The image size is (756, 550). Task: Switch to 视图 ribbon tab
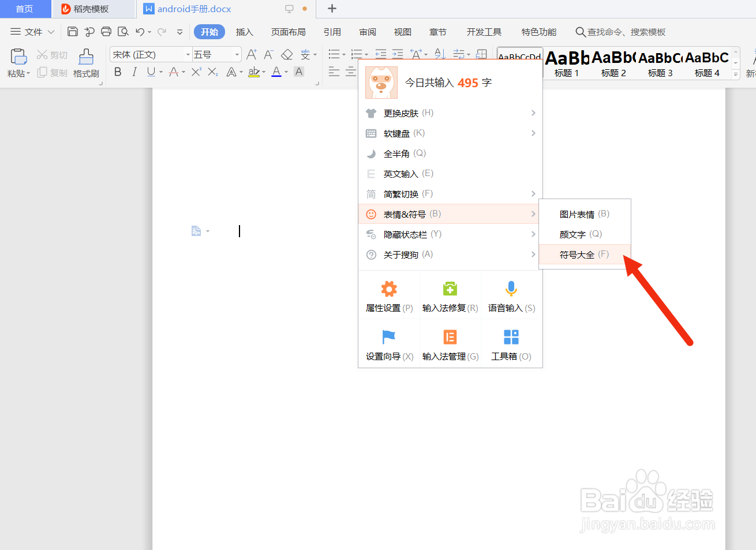pos(403,32)
